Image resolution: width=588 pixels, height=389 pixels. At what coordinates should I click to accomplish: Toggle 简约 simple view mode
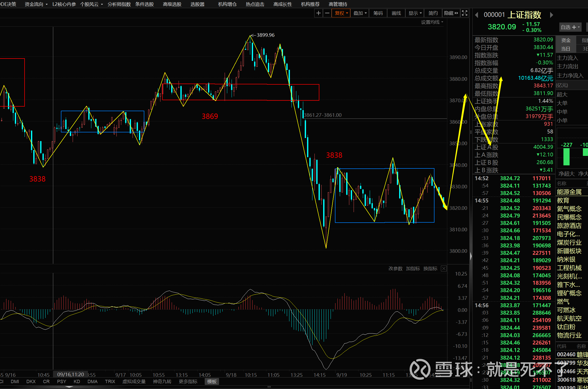click(433, 13)
